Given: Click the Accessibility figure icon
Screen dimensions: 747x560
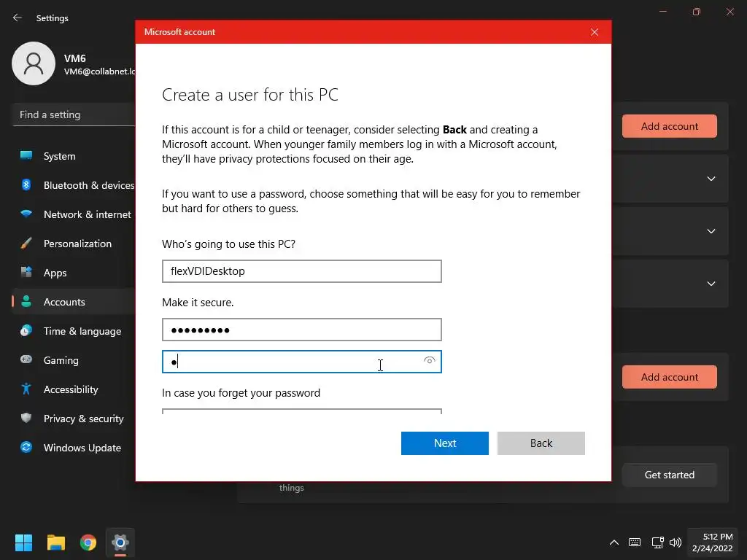Looking at the screenshot, I should [26, 389].
